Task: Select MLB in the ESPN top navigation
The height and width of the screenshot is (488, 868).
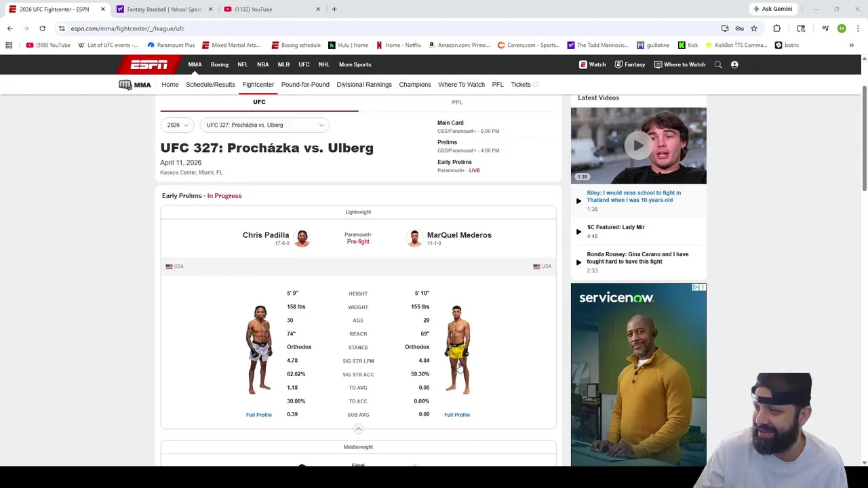Action: [283, 64]
